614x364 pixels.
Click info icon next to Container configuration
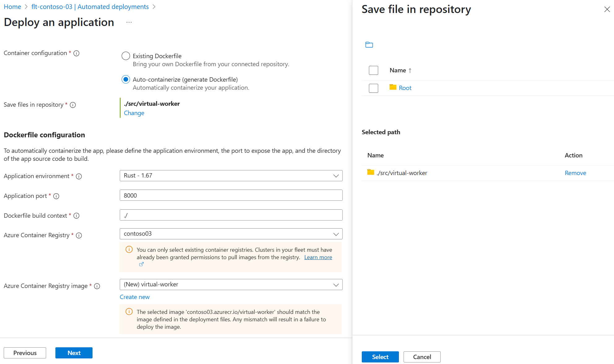(x=76, y=53)
